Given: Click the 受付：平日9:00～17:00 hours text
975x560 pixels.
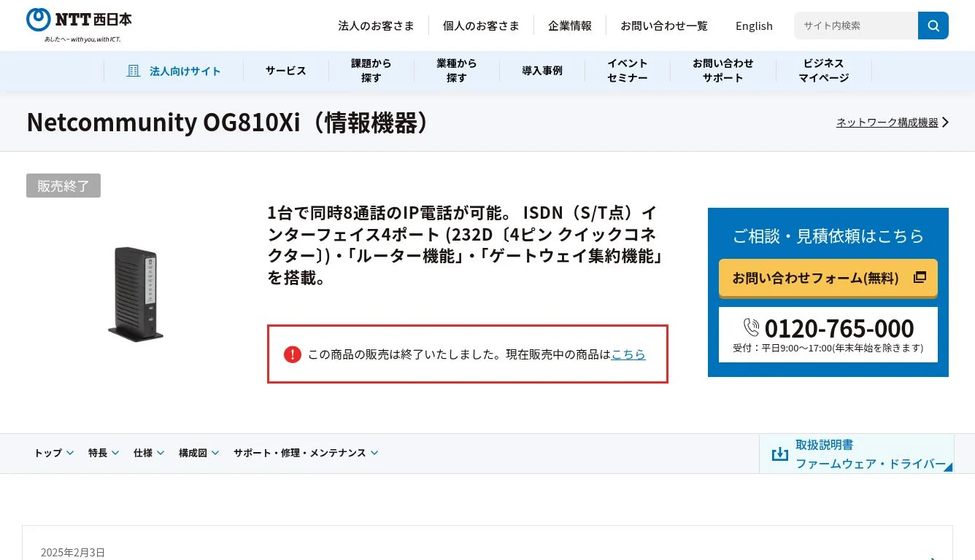Looking at the screenshot, I should point(828,349).
